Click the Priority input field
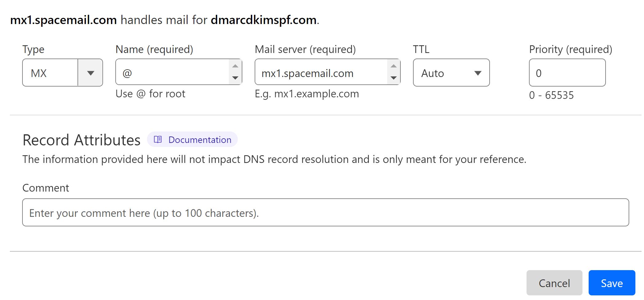Screen dimensions: 644x300 [x=567, y=73]
